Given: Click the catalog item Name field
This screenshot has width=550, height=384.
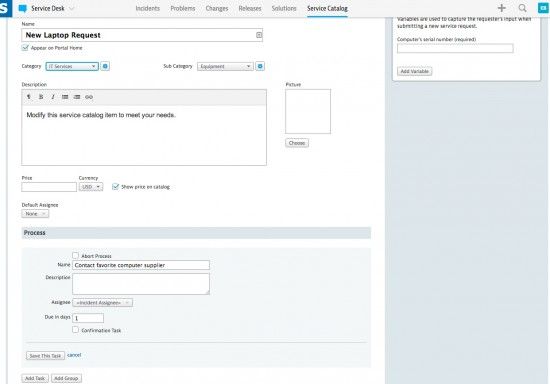Looking at the screenshot, I should (142, 35).
